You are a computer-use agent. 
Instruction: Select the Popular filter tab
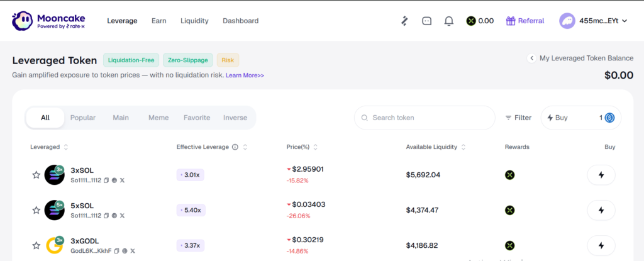[83, 118]
